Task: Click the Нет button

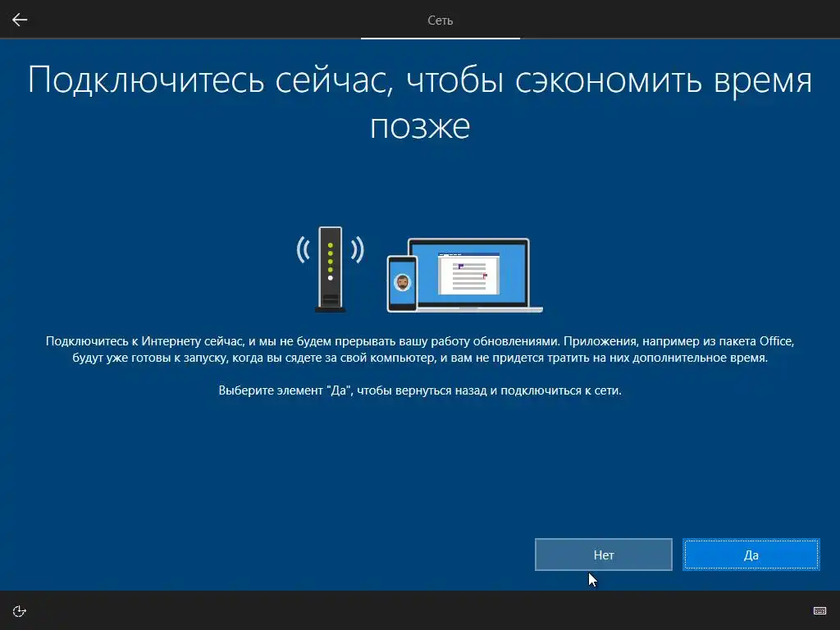Action: (603, 555)
